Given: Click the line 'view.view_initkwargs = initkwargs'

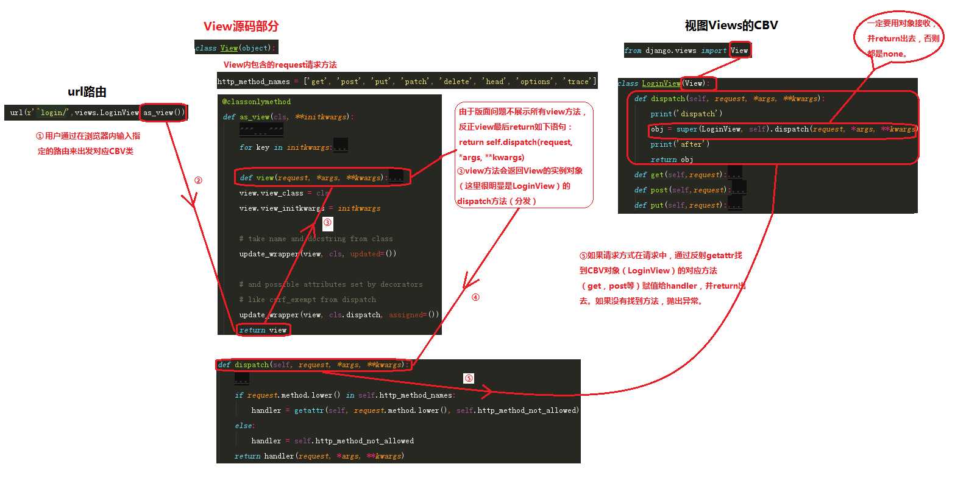Looking at the screenshot, I should (x=310, y=208).
